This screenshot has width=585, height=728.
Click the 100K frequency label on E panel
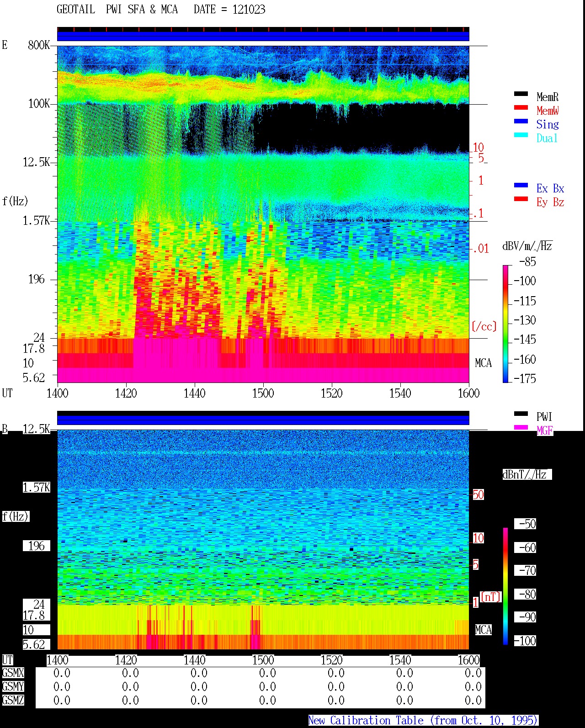click(39, 103)
